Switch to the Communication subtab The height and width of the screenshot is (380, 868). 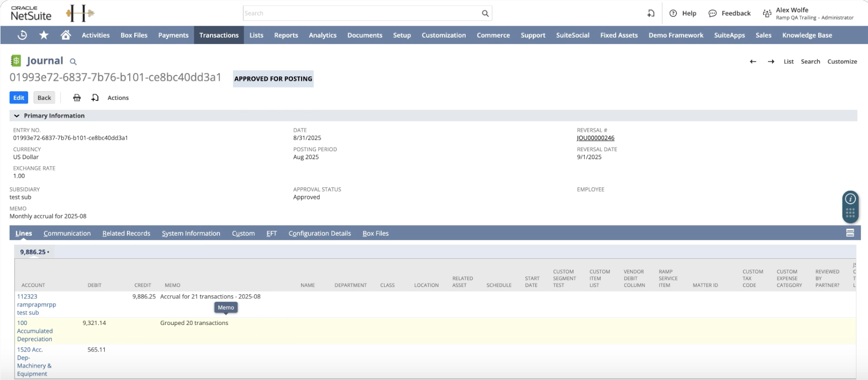pyautogui.click(x=67, y=233)
